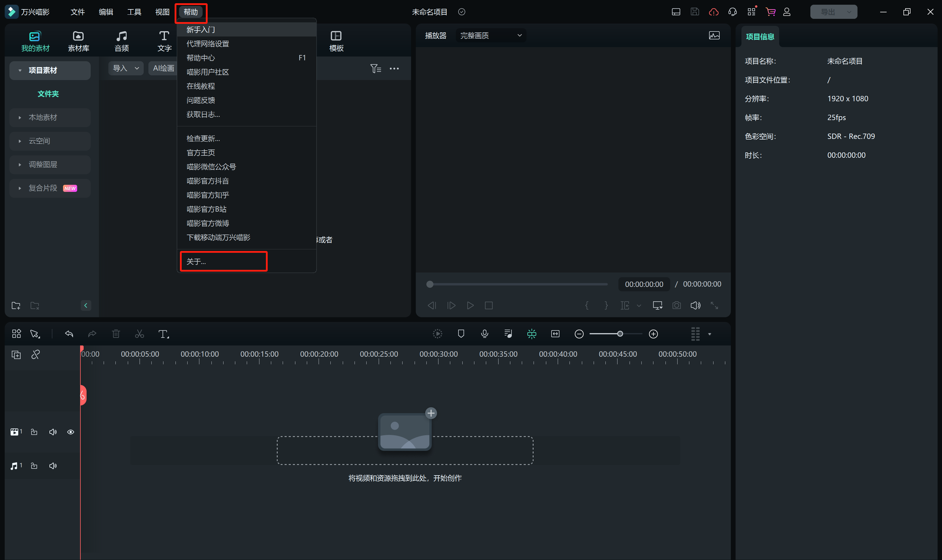Click the shopping cart icon

tap(770, 12)
